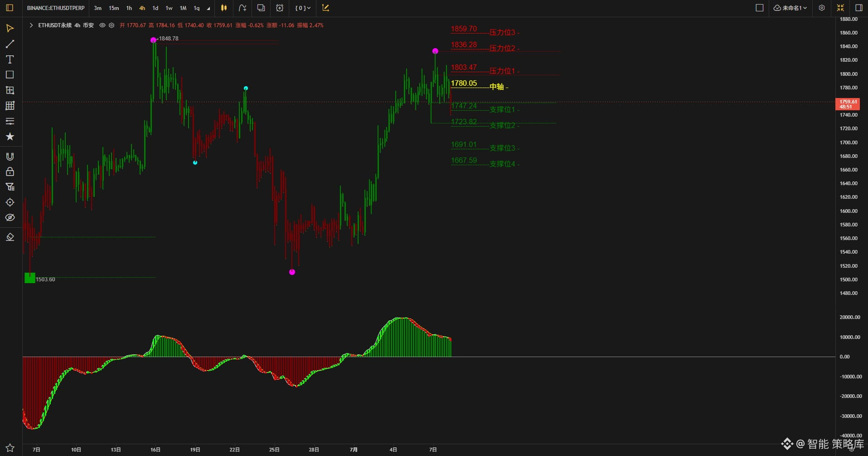Exit fullscreen with the collapse arrows icon
The width and height of the screenshot is (868, 456).
click(840, 8)
